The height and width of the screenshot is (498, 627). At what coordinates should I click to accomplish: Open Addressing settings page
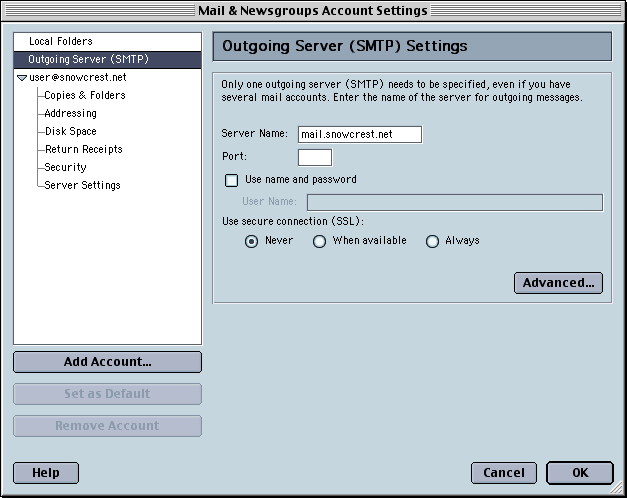click(x=70, y=113)
